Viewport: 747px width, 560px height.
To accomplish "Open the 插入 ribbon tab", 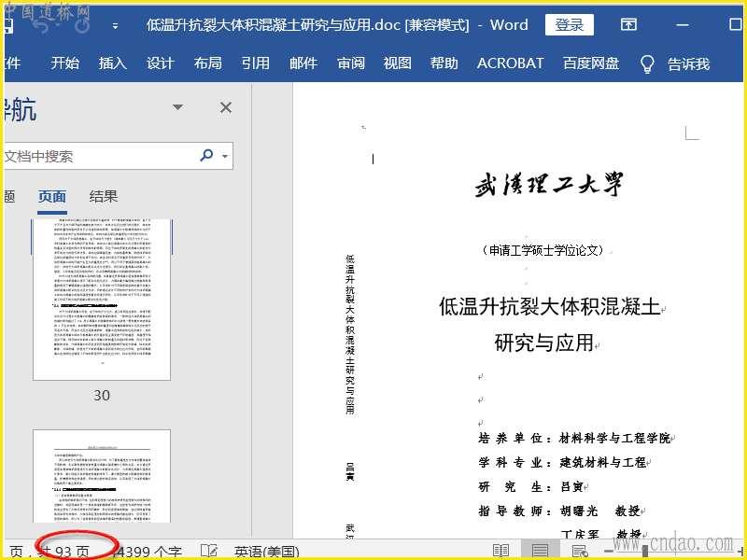I will click(112, 63).
